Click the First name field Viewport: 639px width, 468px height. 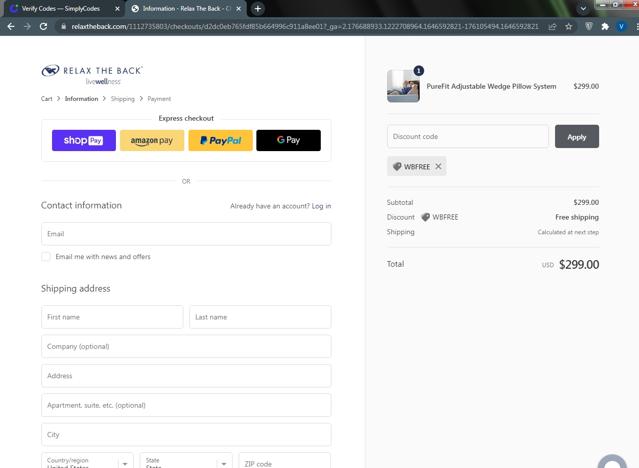pos(112,317)
